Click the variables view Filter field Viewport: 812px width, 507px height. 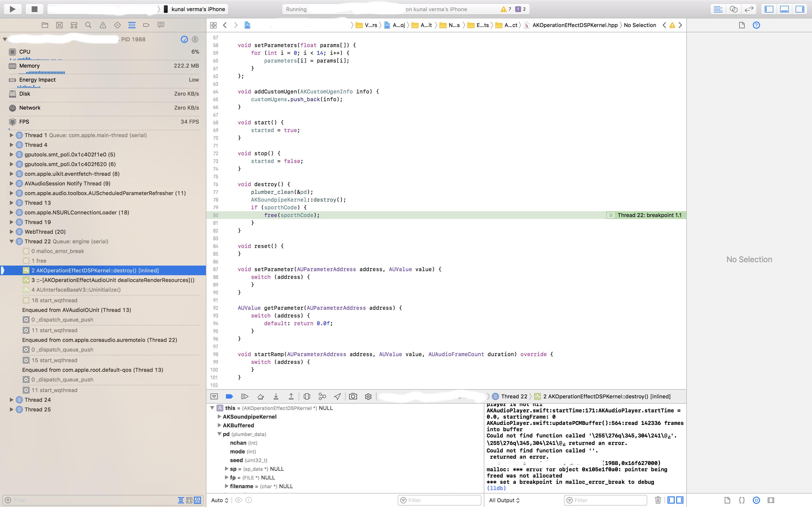point(440,500)
